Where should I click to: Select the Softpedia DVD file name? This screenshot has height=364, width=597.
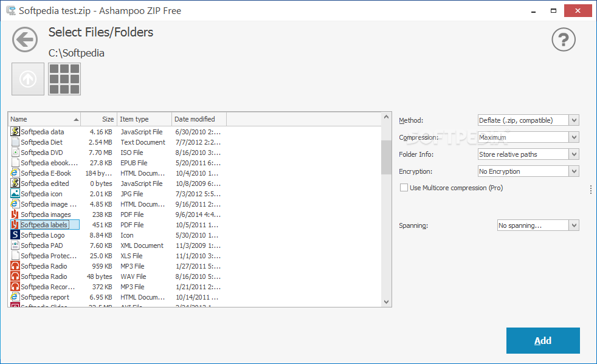[42, 153]
